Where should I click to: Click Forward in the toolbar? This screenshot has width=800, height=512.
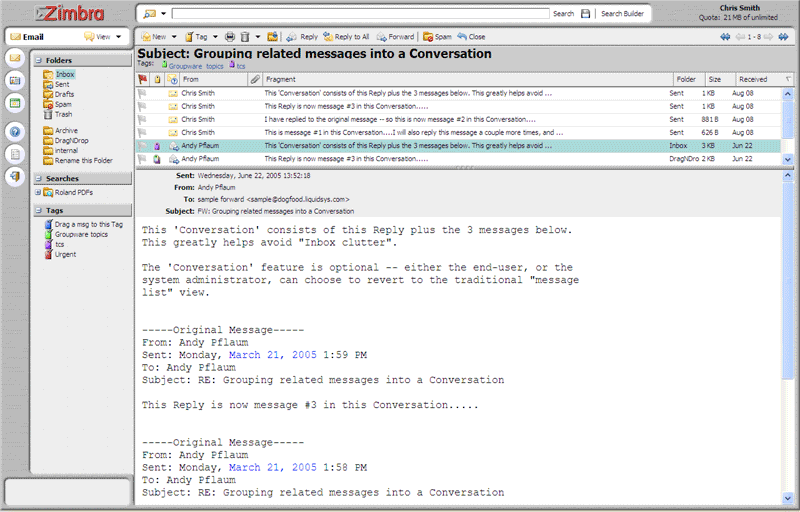point(395,37)
